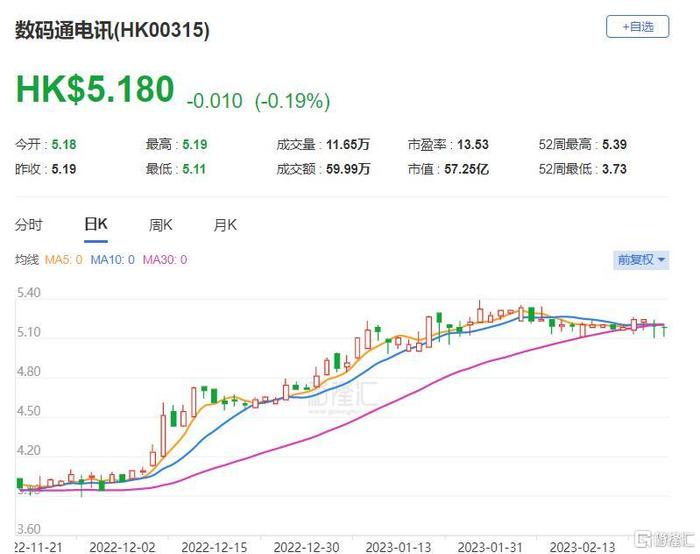Click the 2022-12-30 date axis label
Screen dimensions: 700x554
pos(306,547)
